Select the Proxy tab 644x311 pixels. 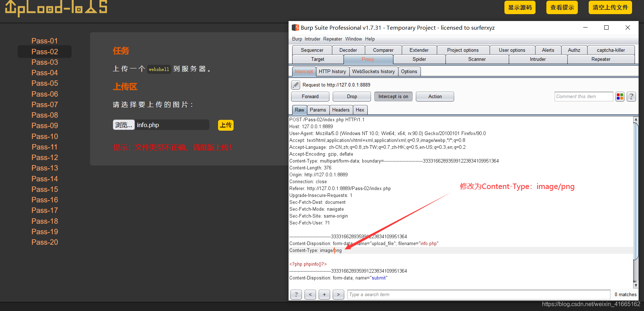pos(368,59)
